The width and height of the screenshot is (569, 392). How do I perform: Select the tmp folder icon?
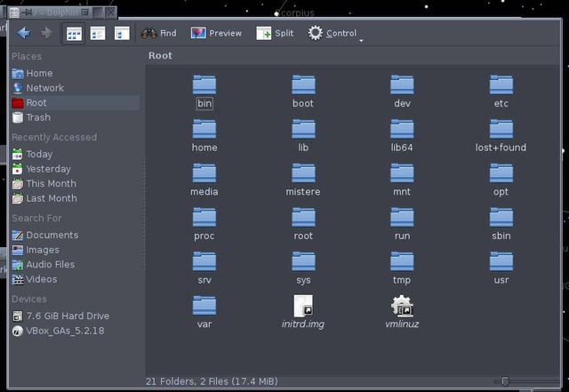click(402, 261)
